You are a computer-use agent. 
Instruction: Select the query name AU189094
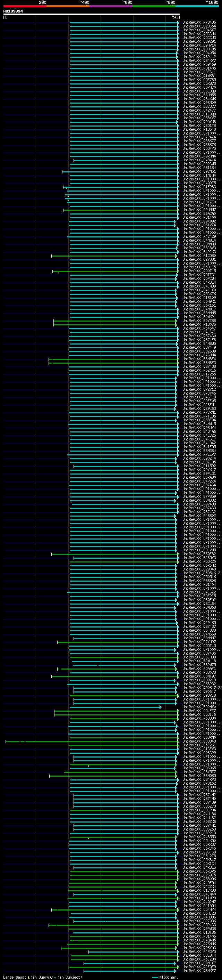click(x=13, y=11)
